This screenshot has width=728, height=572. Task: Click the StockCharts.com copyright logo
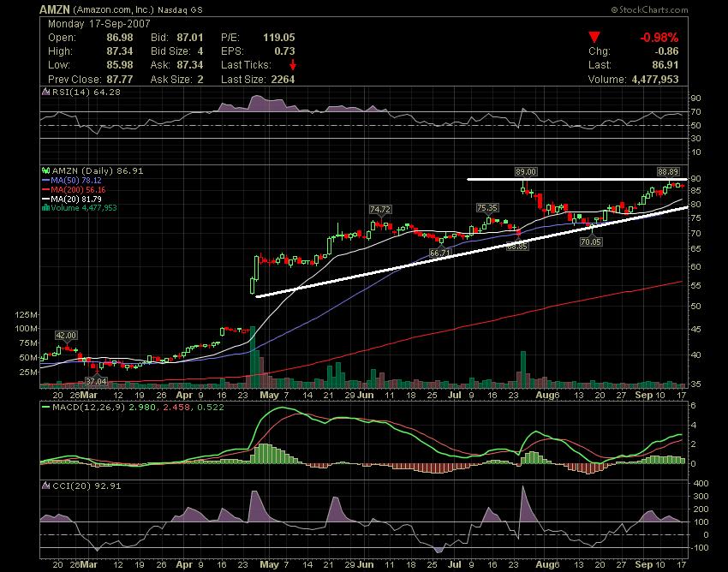click(x=649, y=9)
